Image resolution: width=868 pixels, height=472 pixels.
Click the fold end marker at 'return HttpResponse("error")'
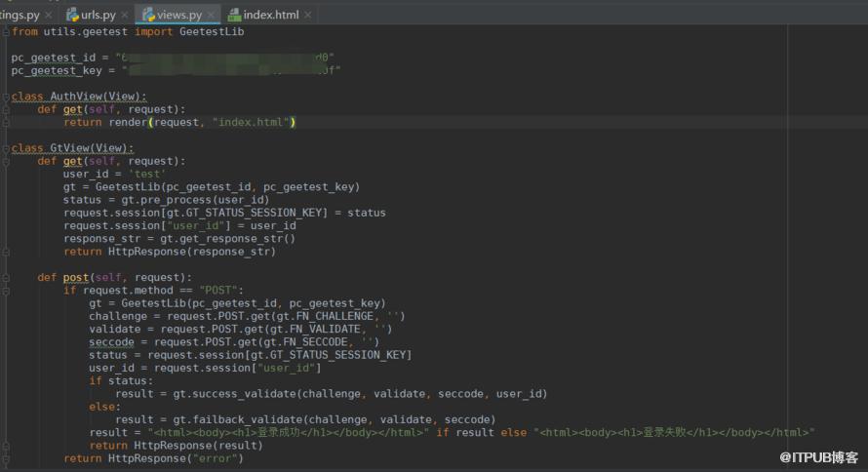click(x=6, y=458)
